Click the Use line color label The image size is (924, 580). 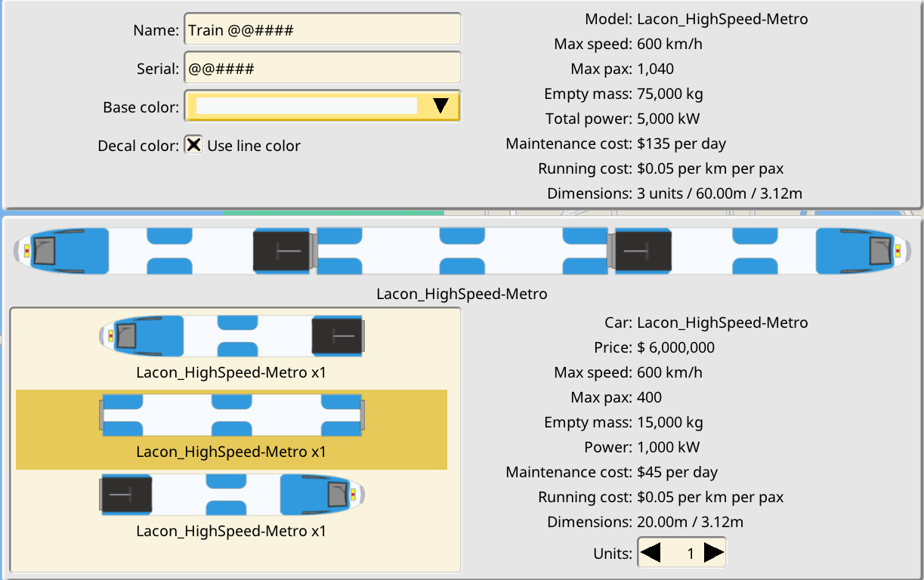[x=254, y=146]
